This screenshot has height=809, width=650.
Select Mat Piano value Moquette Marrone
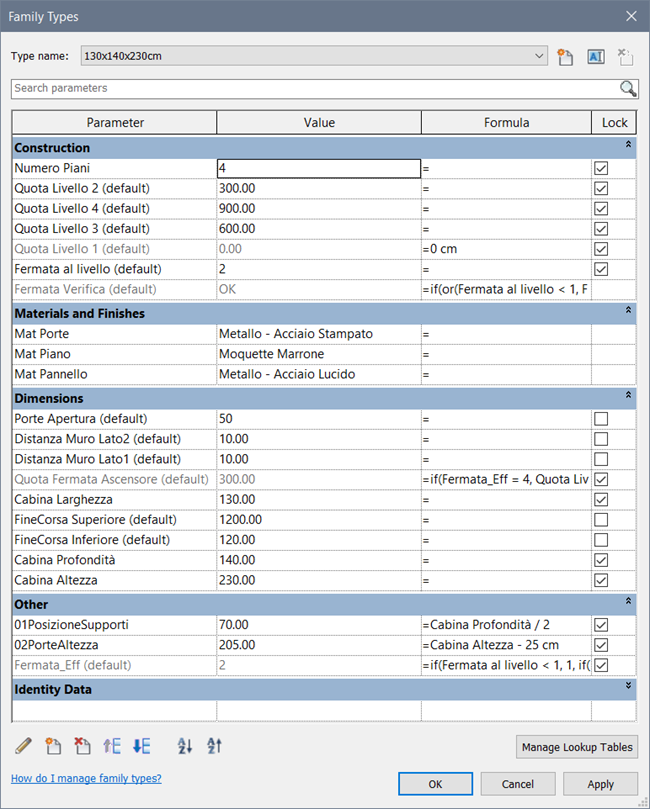coord(319,354)
